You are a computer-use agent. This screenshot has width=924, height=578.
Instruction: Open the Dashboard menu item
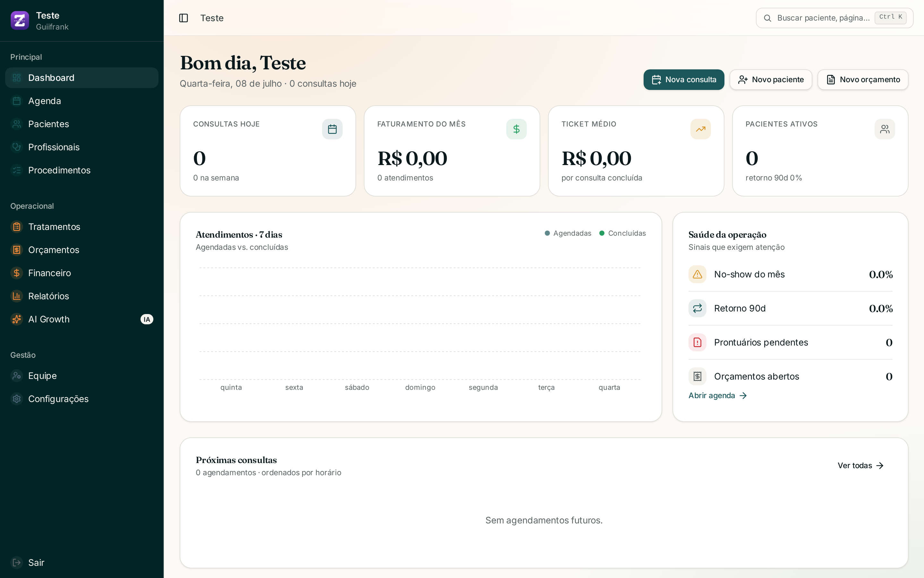(x=82, y=78)
